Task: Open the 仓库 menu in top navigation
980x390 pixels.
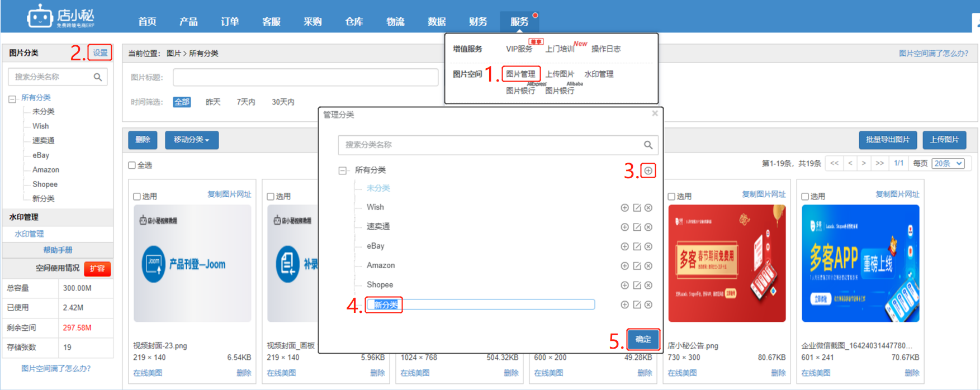Action: coord(354,22)
